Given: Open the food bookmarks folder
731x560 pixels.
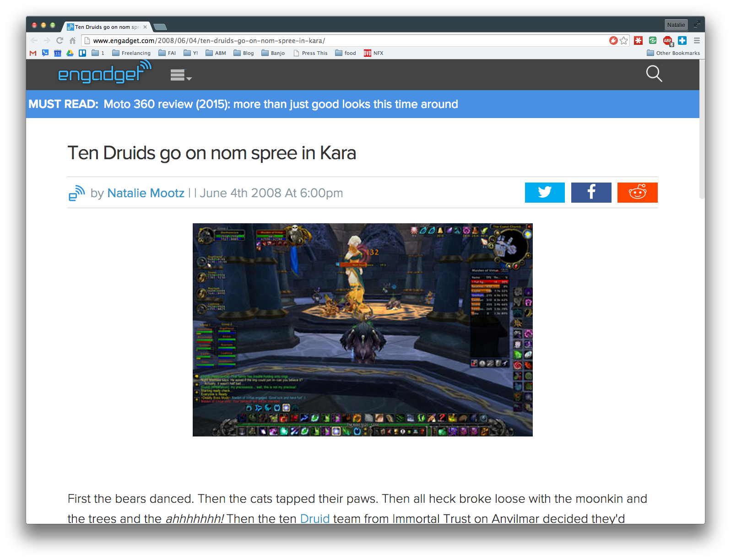Looking at the screenshot, I should [x=346, y=53].
